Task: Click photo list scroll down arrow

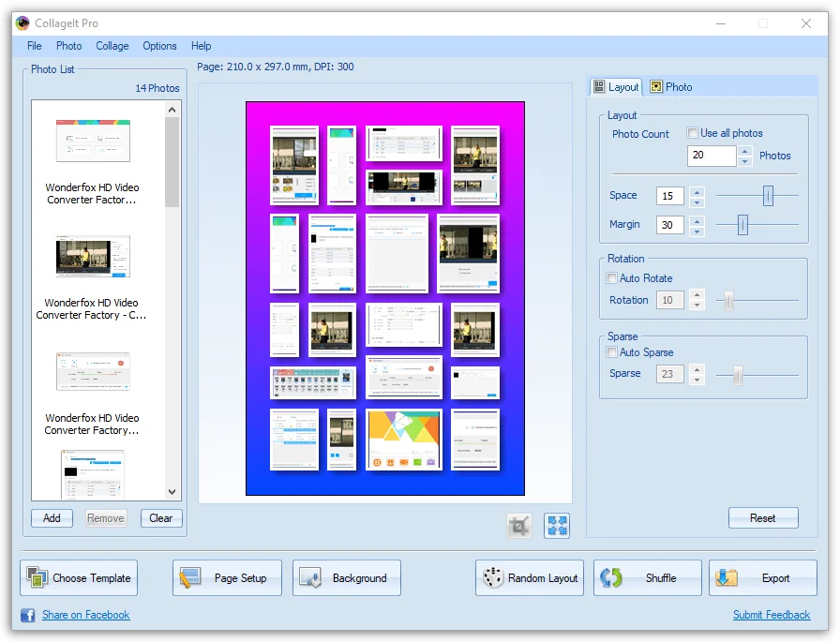Action: coord(172,491)
